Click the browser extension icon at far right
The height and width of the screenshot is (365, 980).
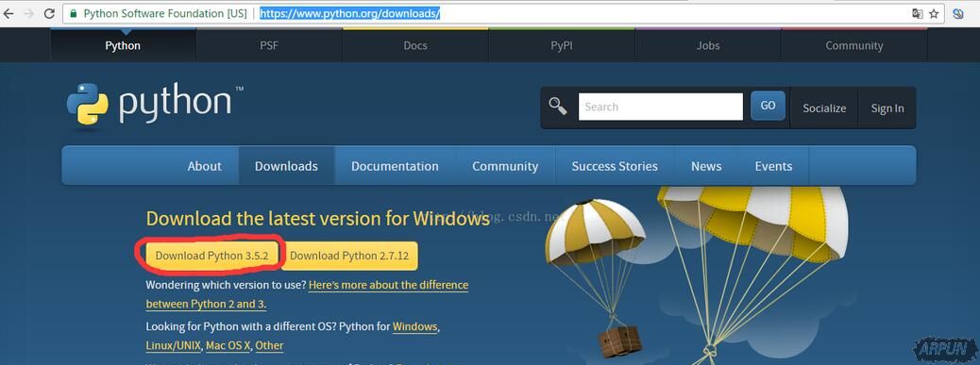point(958,13)
